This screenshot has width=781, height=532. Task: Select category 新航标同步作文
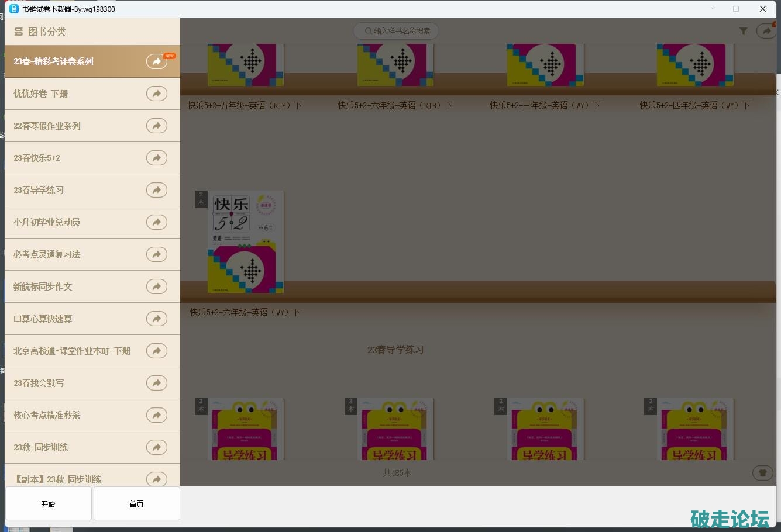(x=92, y=286)
